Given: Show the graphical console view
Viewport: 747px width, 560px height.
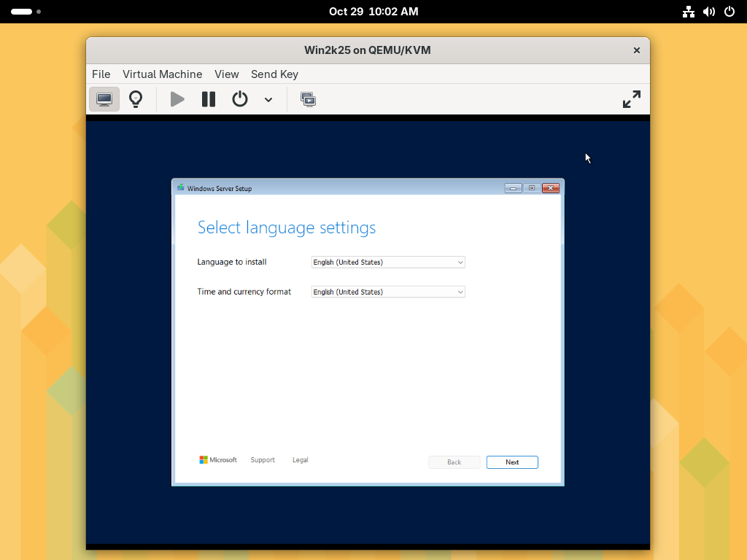Looking at the screenshot, I should (x=104, y=99).
